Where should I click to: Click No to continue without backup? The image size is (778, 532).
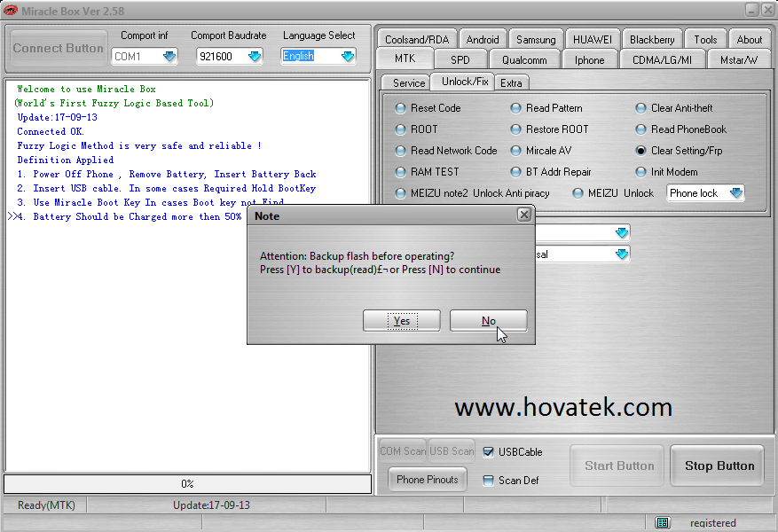click(488, 321)
